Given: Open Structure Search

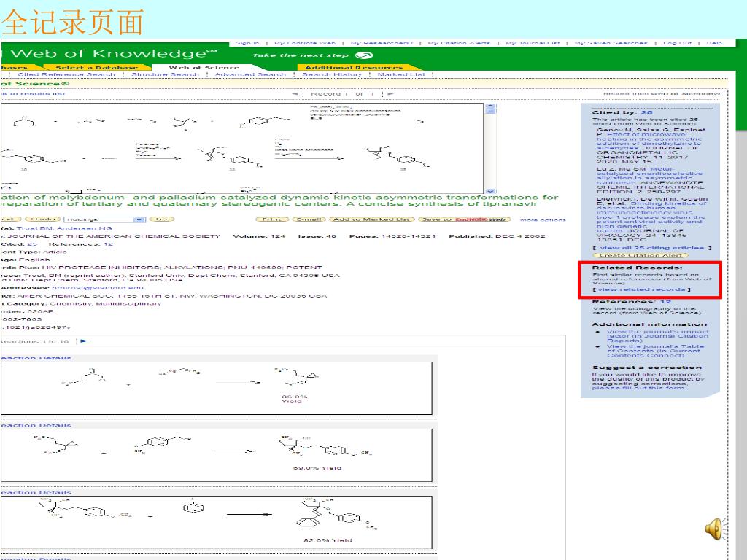Looking at the screenshot, I should (x=165, y=74).
